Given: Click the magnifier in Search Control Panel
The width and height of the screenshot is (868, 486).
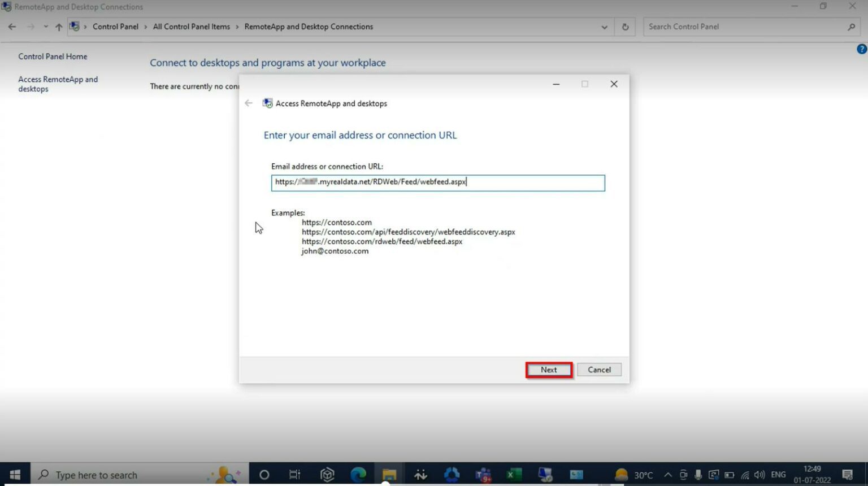Looking at the screenshot, I should click(851, 27).
